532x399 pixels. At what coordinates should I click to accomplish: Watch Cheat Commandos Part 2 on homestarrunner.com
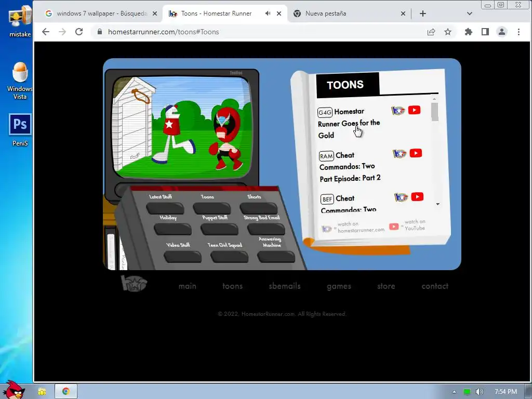400,154
